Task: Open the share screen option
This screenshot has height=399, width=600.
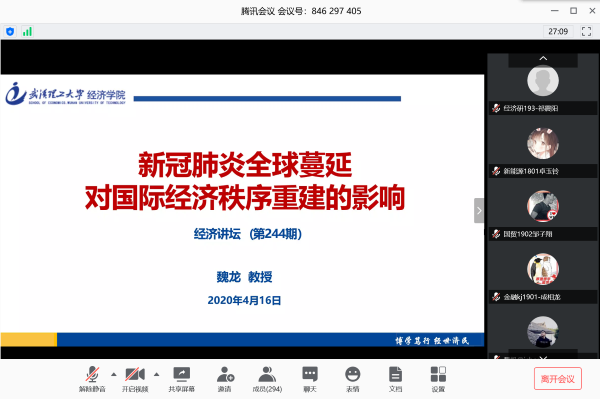Action: click(181, 379)
